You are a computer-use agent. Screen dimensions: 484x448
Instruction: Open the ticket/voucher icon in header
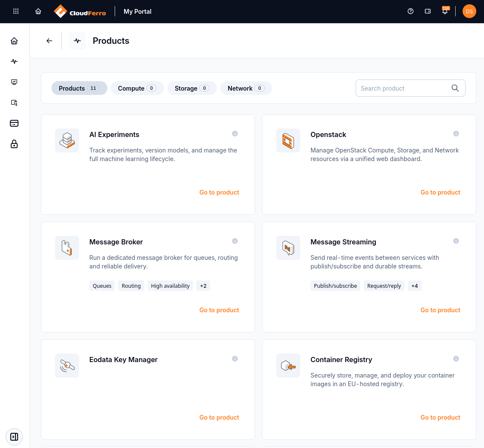point(428,12)
